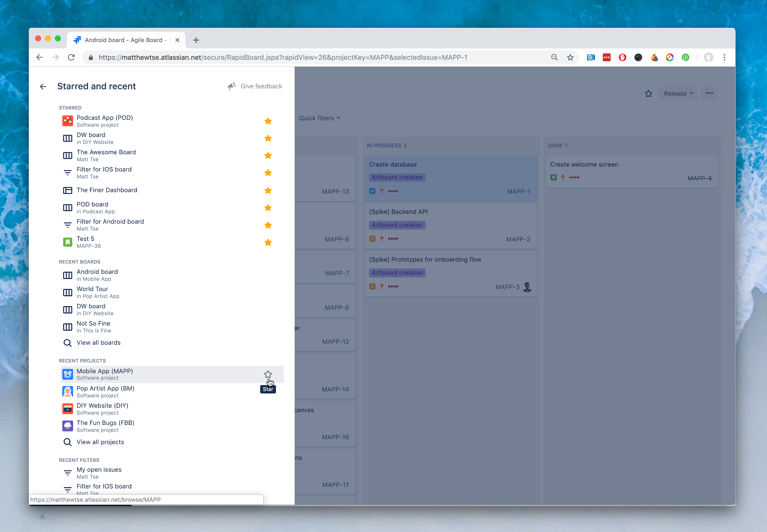The height and width of the screenshot is (532, 767).
Task: Unstar DW board in the Starred list
Action: tap(268, 138)
